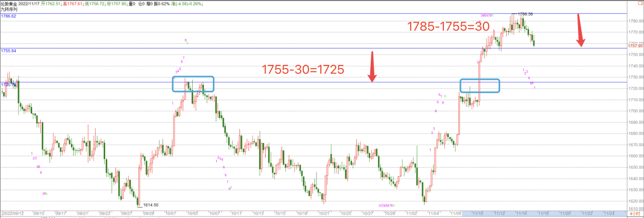Click the 振0.62% amplitude value
Viewport: 644px width, 218px height.
[162, 4]
